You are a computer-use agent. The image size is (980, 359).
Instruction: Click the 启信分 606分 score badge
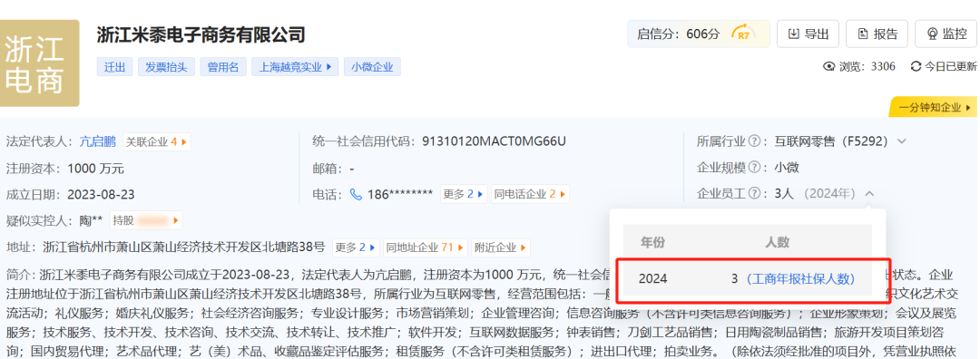[x=699, y=34]
